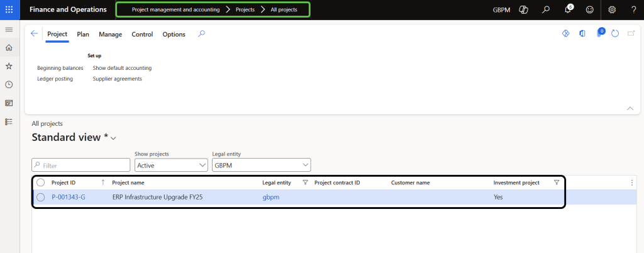Toggle the select-all rows circle in header
This screenshot has width=644, height=253.
click(41, 183)
